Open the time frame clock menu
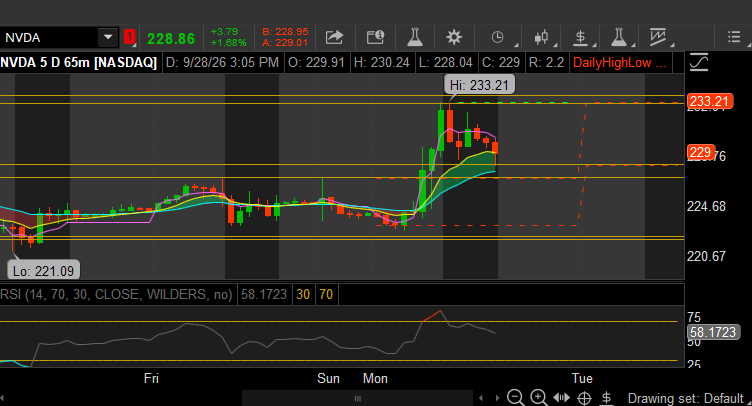 point(498,37)
